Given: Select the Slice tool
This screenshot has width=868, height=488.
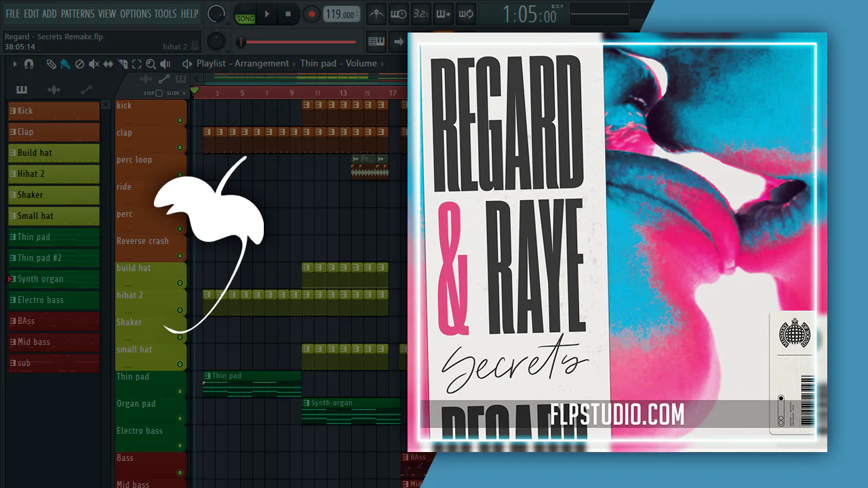Looking at the screenshot, I should 123,64.
